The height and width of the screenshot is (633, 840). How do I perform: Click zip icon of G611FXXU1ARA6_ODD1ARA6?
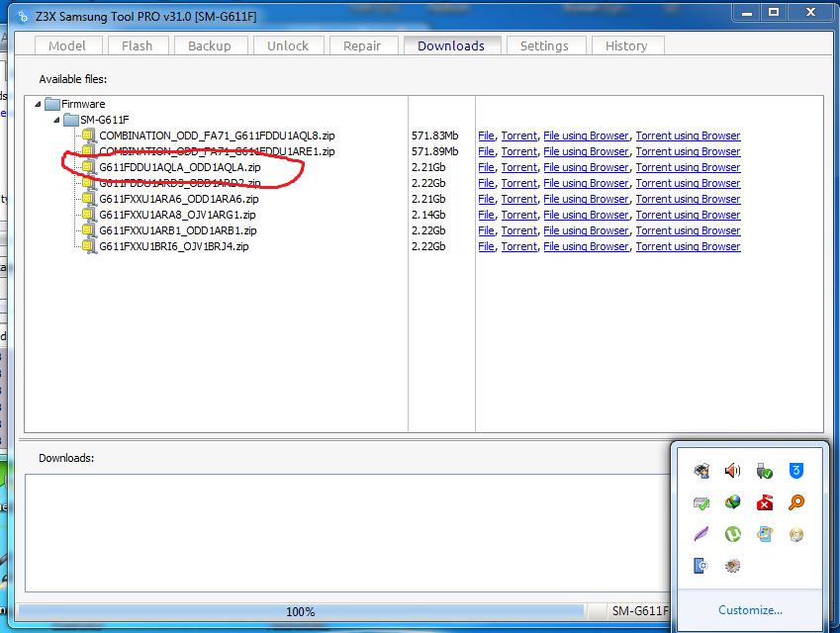(x=88, y=199)
